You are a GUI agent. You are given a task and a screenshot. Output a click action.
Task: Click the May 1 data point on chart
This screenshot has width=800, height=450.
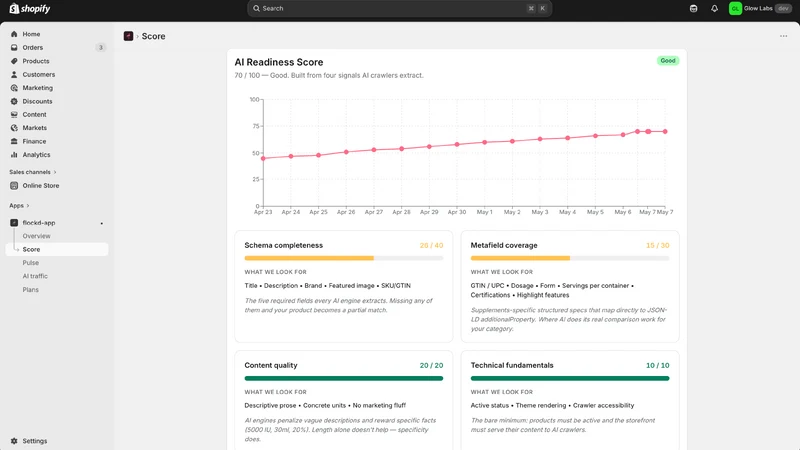(485, 142)
